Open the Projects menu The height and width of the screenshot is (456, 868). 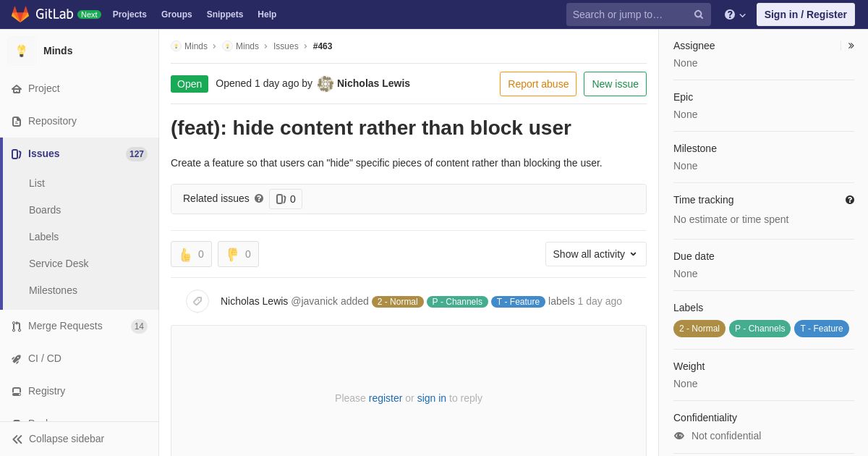coord(129,14)
